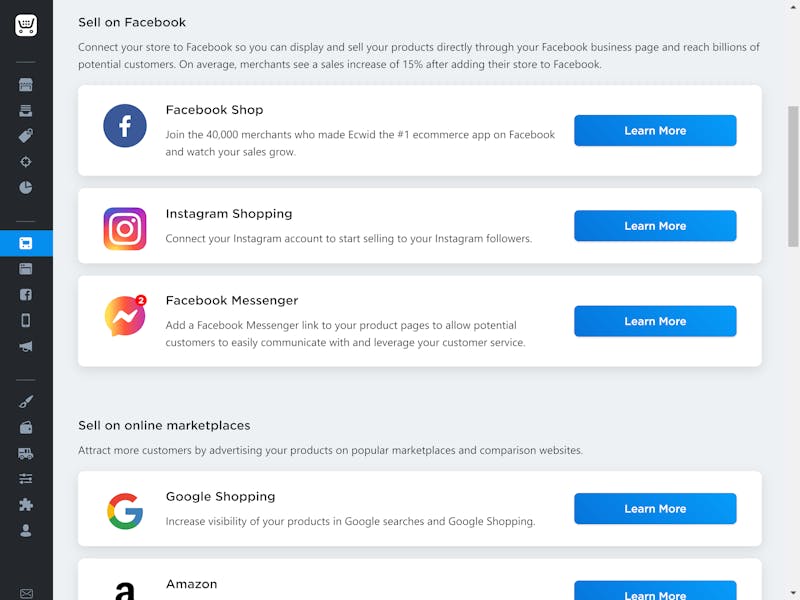
Task: Open the Facebook icon in sidebar
Action: click(x=26, y=294)
